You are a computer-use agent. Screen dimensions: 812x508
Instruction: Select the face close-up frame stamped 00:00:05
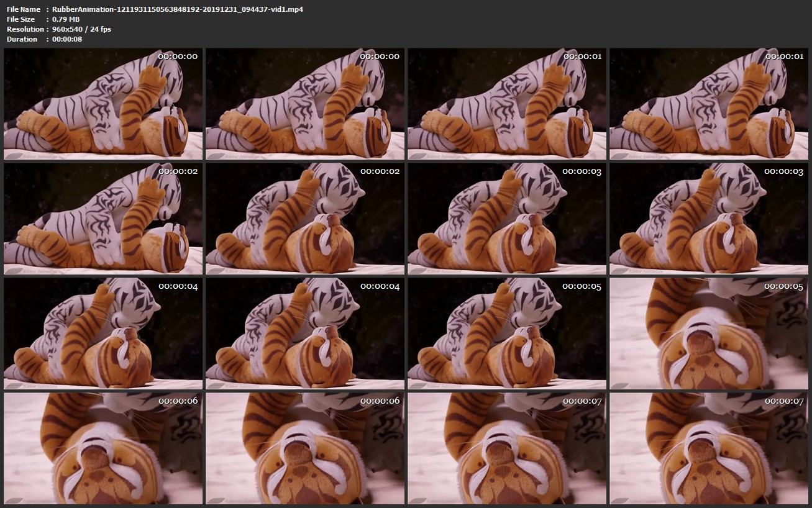709,333
